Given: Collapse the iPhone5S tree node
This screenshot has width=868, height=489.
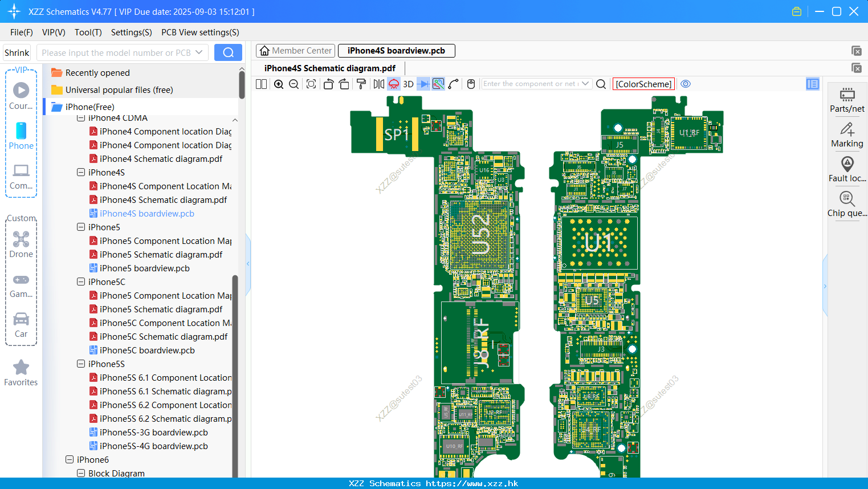Looking at the screenshot, I should point(81,364).
